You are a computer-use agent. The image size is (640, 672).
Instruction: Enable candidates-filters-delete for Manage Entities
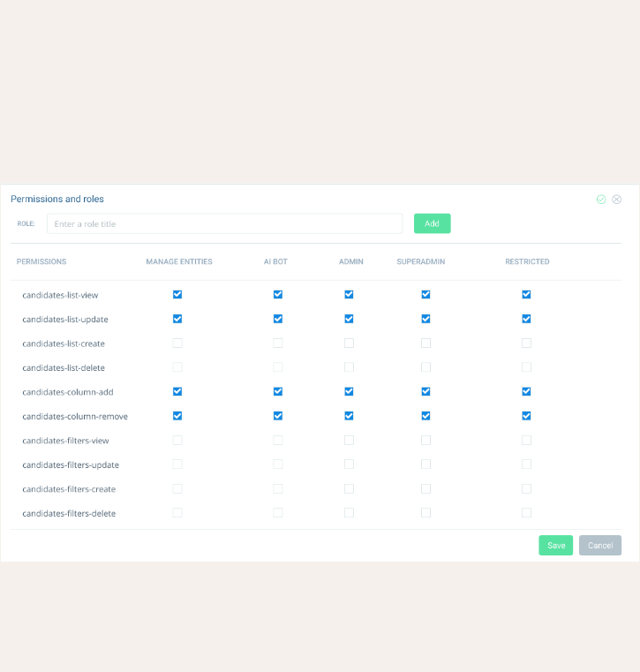pyautogui.click(x=177, y=512)
